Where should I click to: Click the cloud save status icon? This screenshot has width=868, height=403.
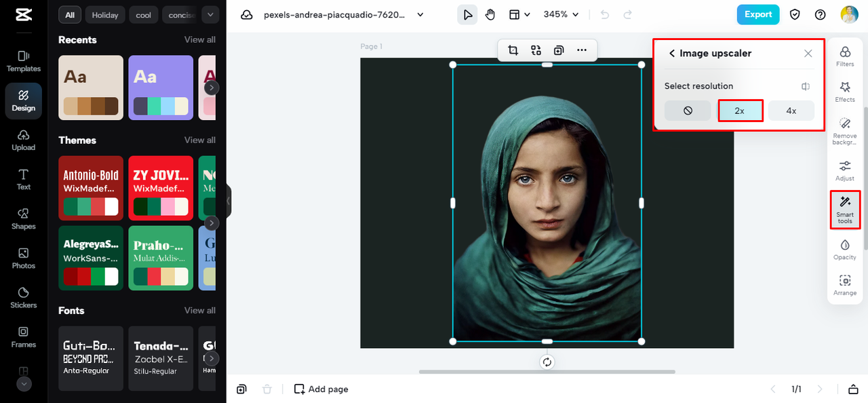(x=247, y=15)
